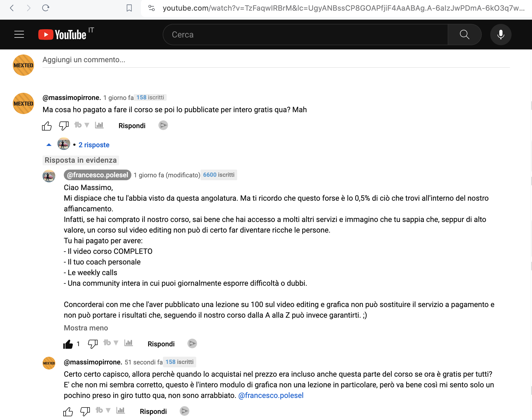532x420 pixels.
Task: Click the search magnifier button
Action: point(464,35)
